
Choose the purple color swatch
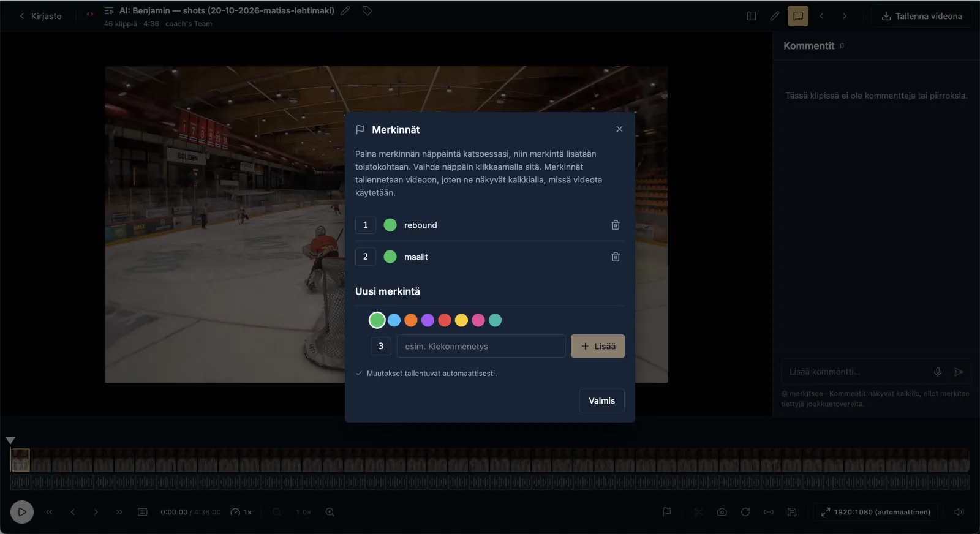pos(428,320)
